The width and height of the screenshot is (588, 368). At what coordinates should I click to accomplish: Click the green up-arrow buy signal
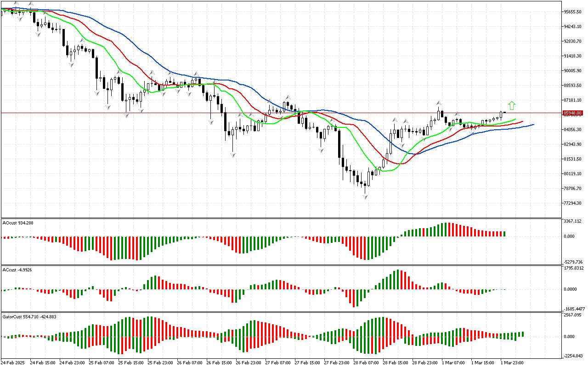coord(512,106)
